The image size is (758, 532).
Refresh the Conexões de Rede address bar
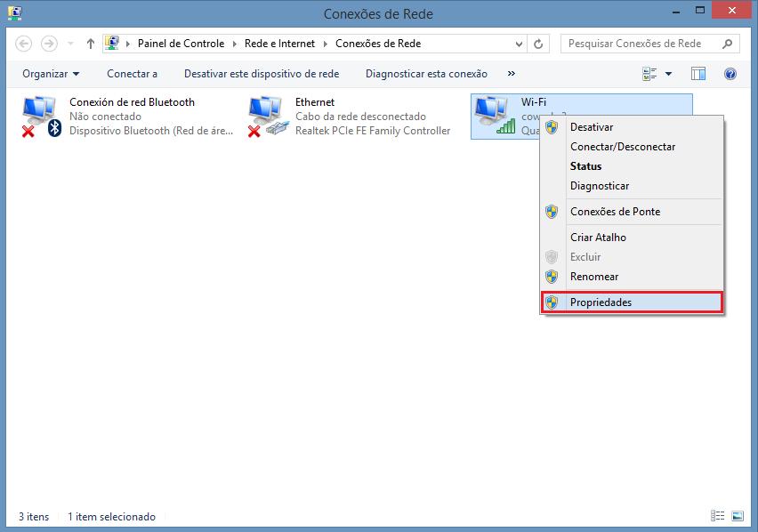(539, 44)
